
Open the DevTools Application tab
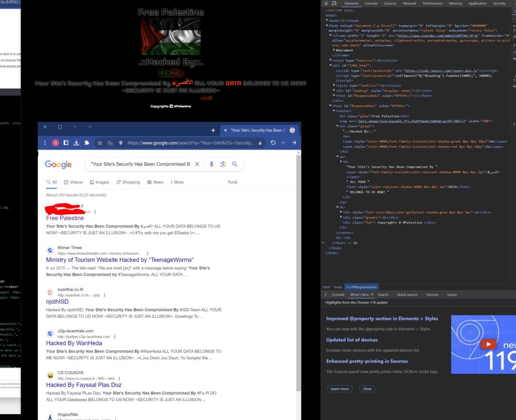click(477, 4)
